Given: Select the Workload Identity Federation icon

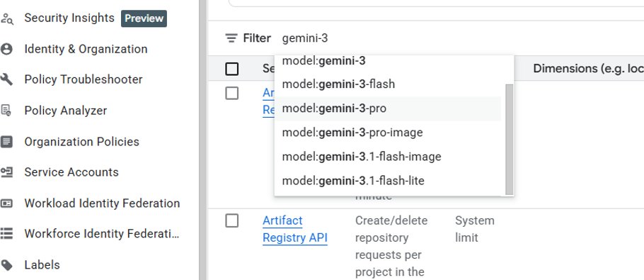Looking at the screenshot, I should tap(6, 203).
